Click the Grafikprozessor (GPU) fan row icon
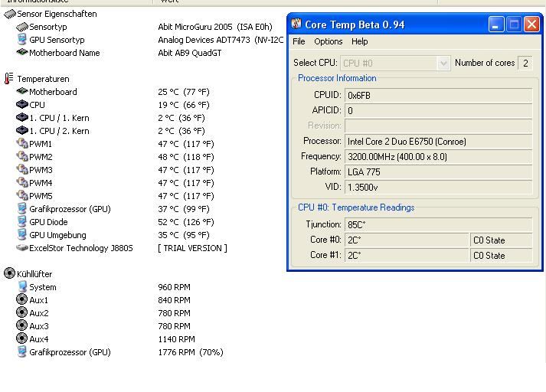Screen dimensions: 546x392 (22, 351)
